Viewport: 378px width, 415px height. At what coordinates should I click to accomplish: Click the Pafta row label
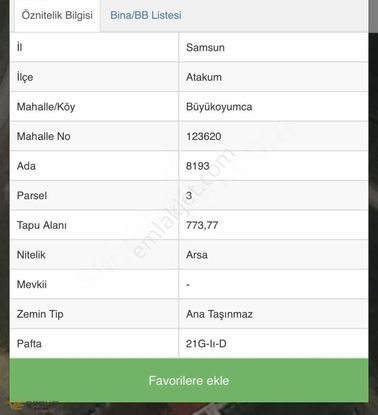click(x=29, y=344)
